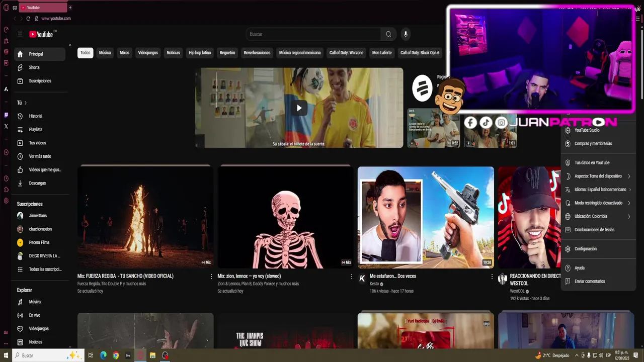Open Kesto channel avatar
Image resolution: width=644 pixels, height=362 pixels.
(x=362, y=279)
